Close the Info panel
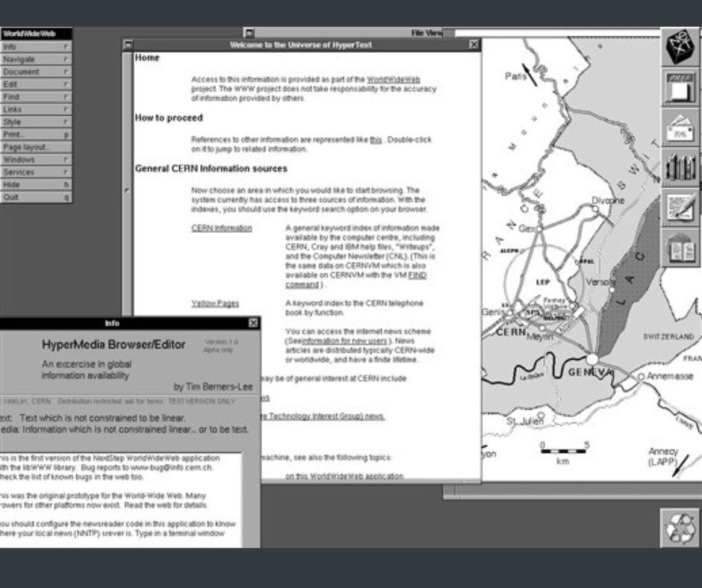Screen dimensions: 702x588 tap(253, 322)
